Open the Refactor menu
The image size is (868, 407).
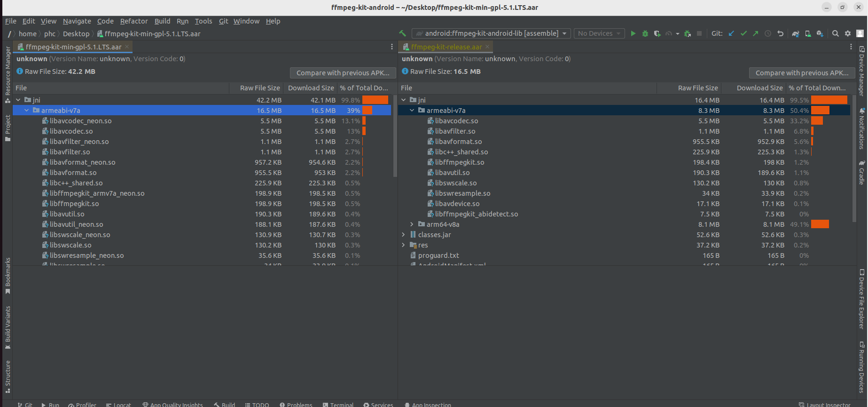click(x=134, y=21)
